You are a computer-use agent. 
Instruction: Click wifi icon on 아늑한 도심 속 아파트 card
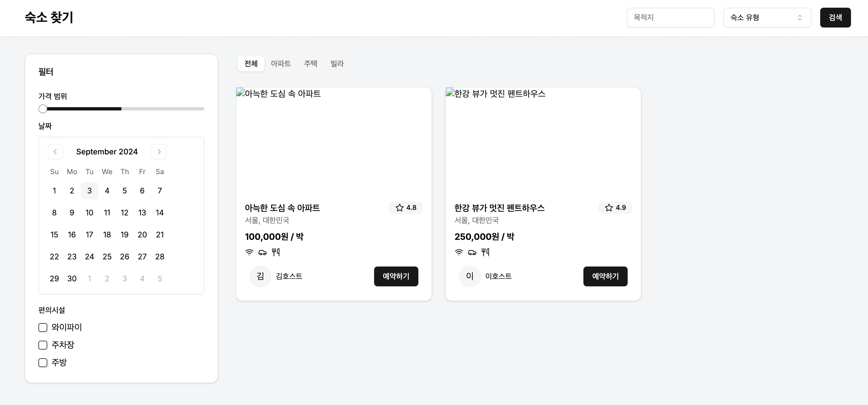[249, 252]
